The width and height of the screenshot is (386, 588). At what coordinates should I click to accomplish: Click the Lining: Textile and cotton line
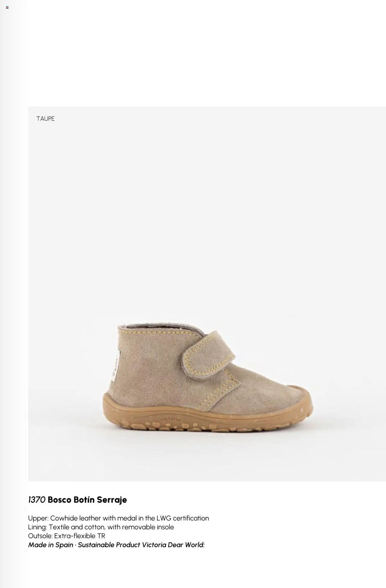coord(101,527)
